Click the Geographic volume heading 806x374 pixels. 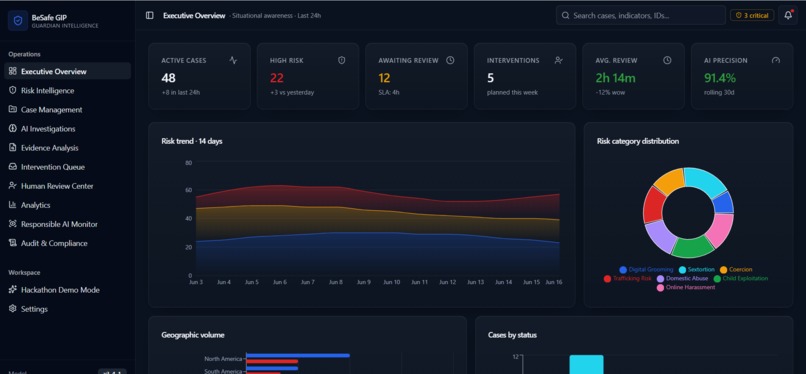click(x=193, y=335)
